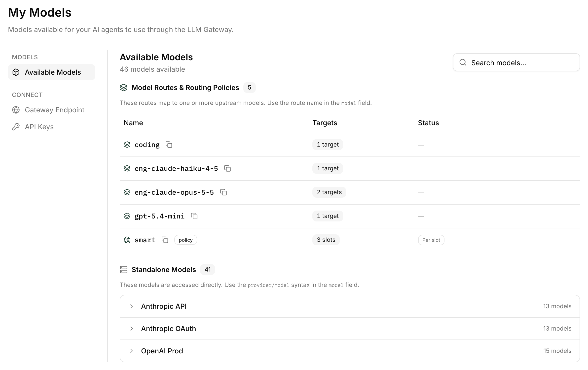Click the Standalone Models server icon
588x370 pixels.
pos(124,270)
